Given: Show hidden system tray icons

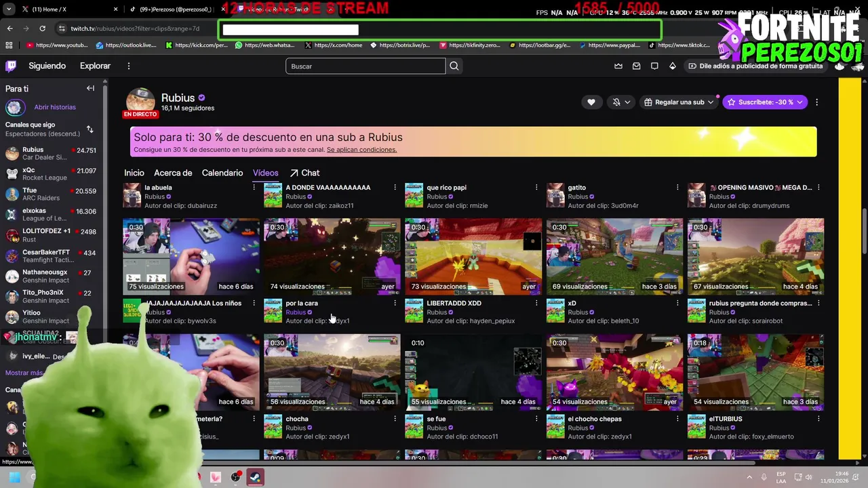Looking at the screenshot, I should 749,476.
